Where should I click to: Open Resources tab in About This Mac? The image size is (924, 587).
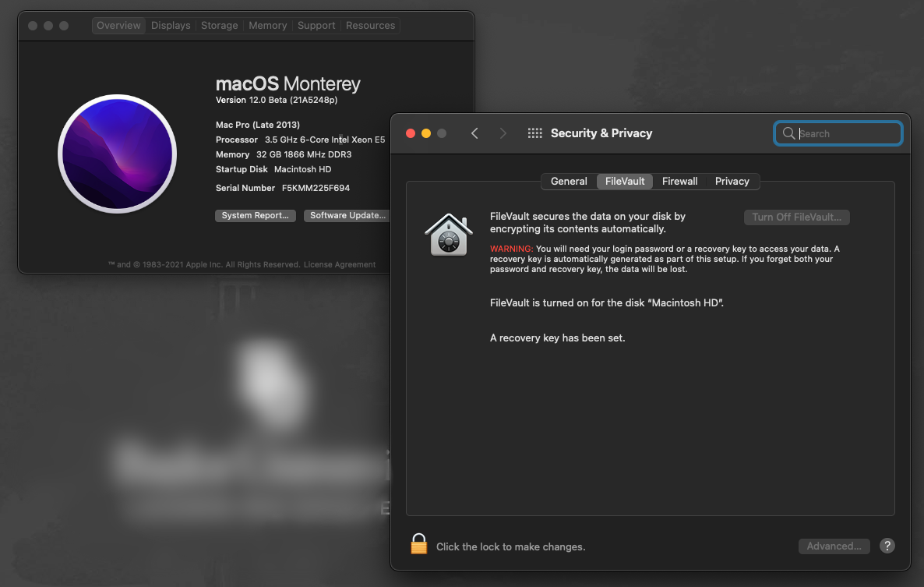(x=371, y=26)
